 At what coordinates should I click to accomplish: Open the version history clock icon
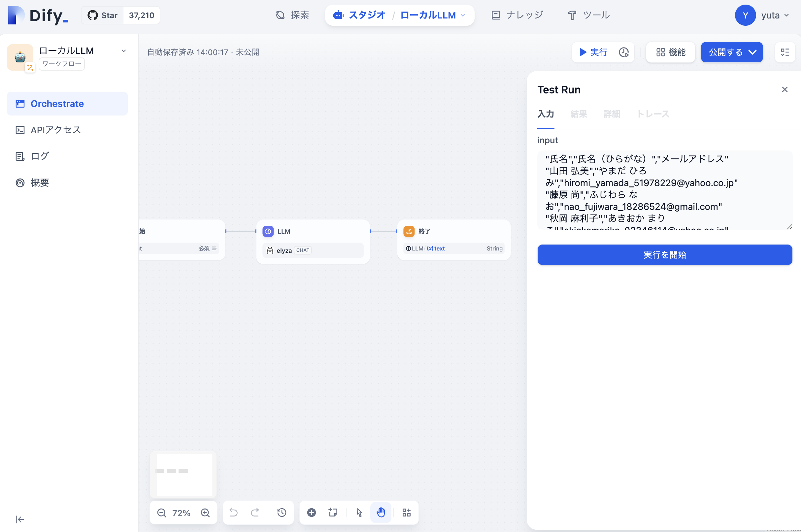pos(282,512)
